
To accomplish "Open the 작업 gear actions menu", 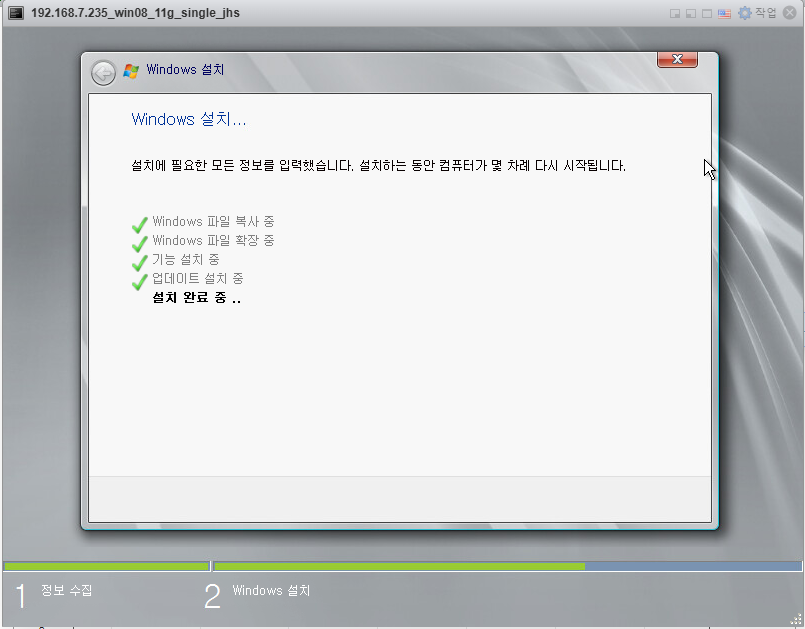I will click(x=757, y=13).
